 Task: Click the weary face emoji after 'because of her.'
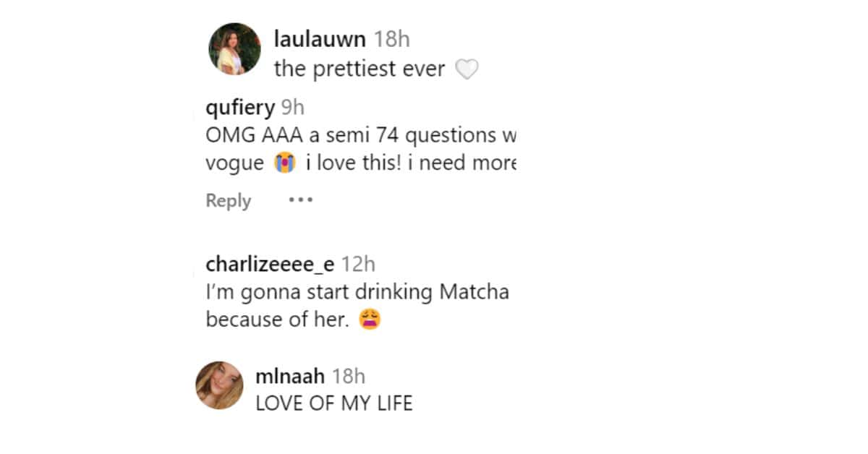click(370, 320)
